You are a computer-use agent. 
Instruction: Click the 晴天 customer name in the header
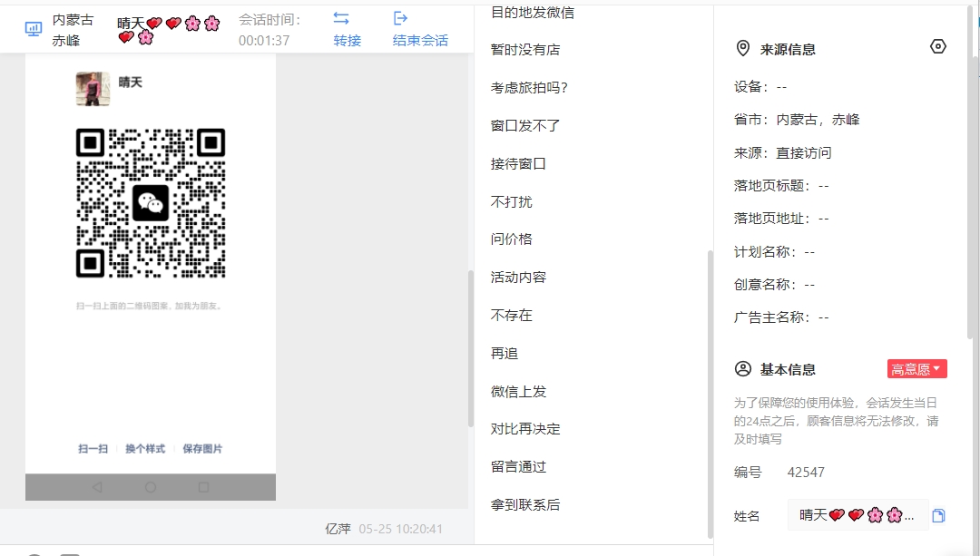tap(168, 29)
